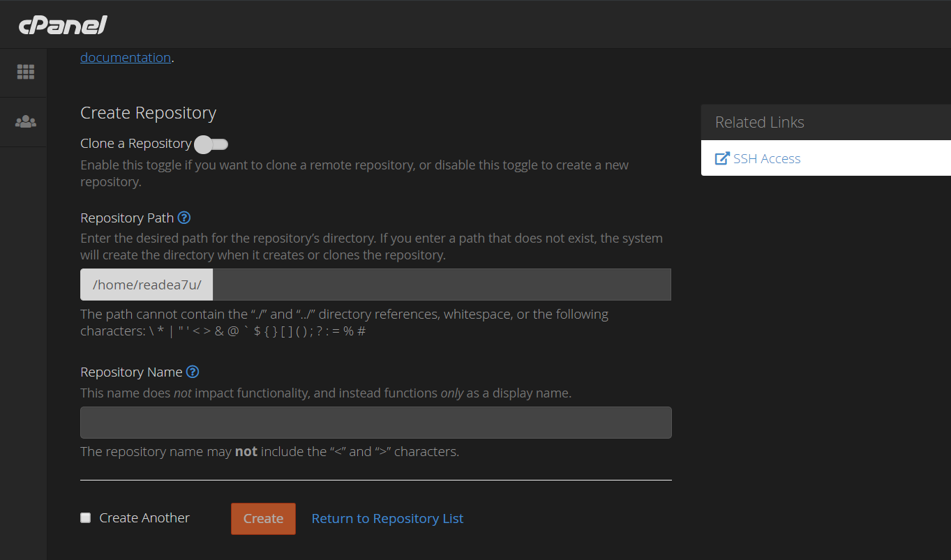Image resolution: width=951 pixels, height=560 pixels.
Task: Click the Repository Path label text
Action: (x=127, y=218)
